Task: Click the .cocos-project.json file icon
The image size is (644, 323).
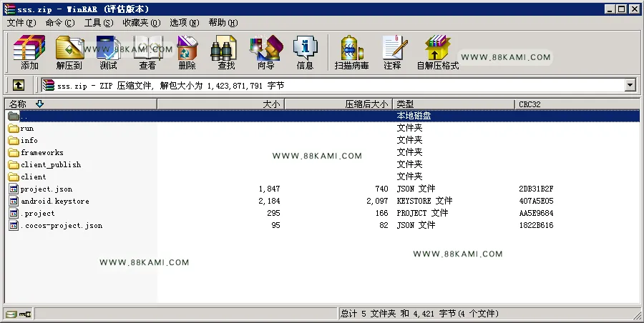Action: point(14,225)
